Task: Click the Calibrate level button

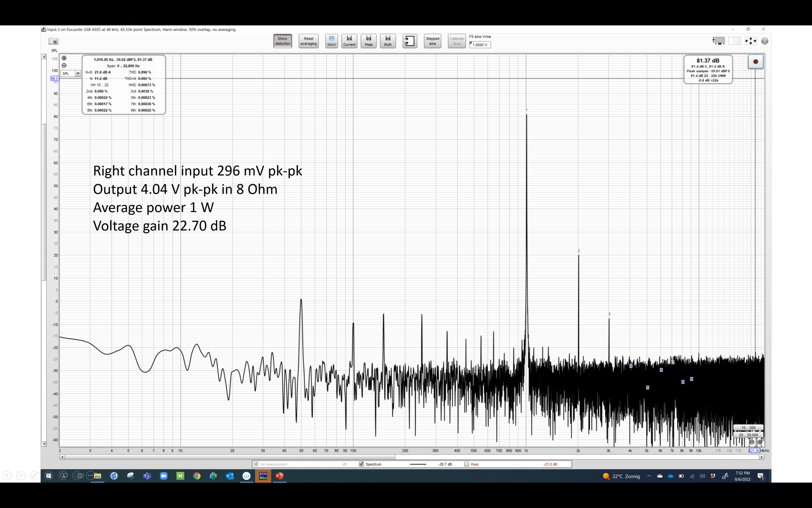Action: pyautogui.click(x=457, y=41)
